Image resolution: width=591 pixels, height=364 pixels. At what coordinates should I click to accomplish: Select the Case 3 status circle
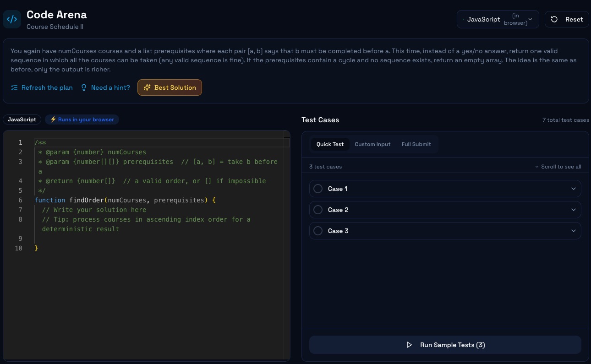(318, 231)
